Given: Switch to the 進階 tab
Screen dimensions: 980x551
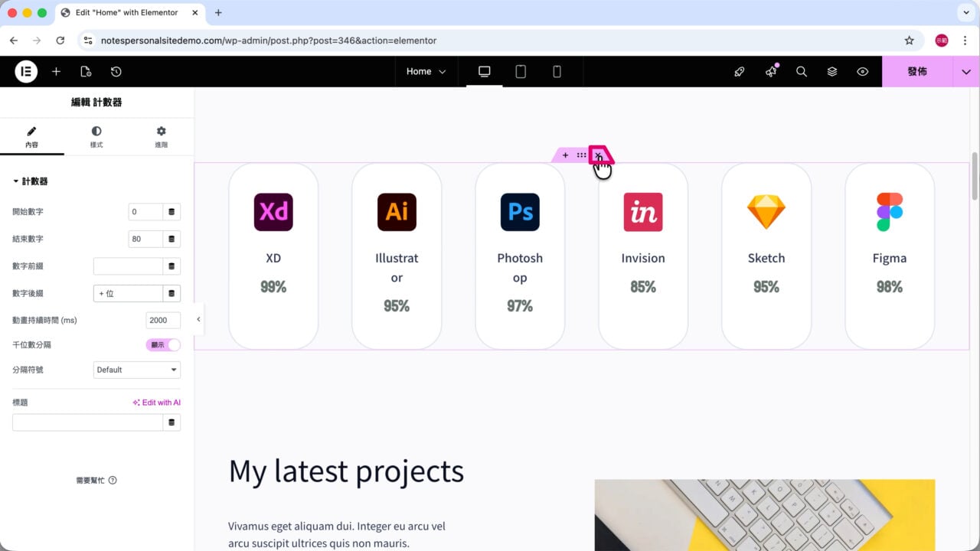Looking at the screenshot, I should [161, 137].
